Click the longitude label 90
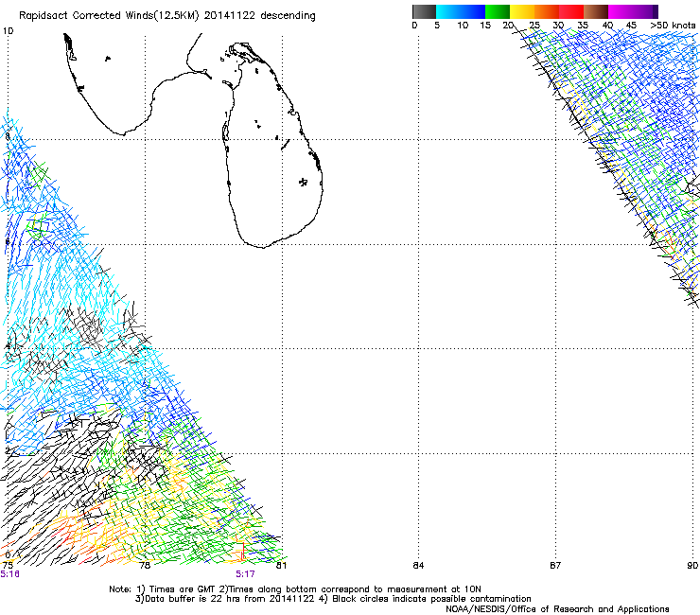This screenshot has width=700, height=615. point(692,566)
